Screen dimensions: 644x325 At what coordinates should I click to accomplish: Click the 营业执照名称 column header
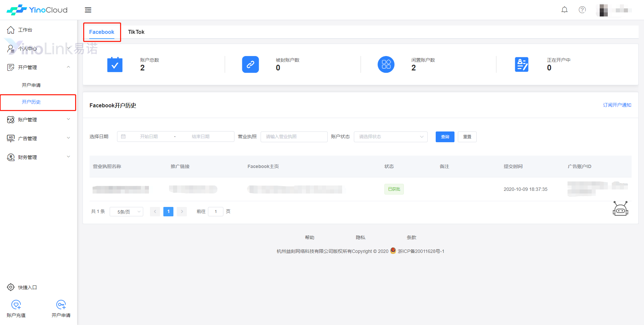tap(107, 166)
